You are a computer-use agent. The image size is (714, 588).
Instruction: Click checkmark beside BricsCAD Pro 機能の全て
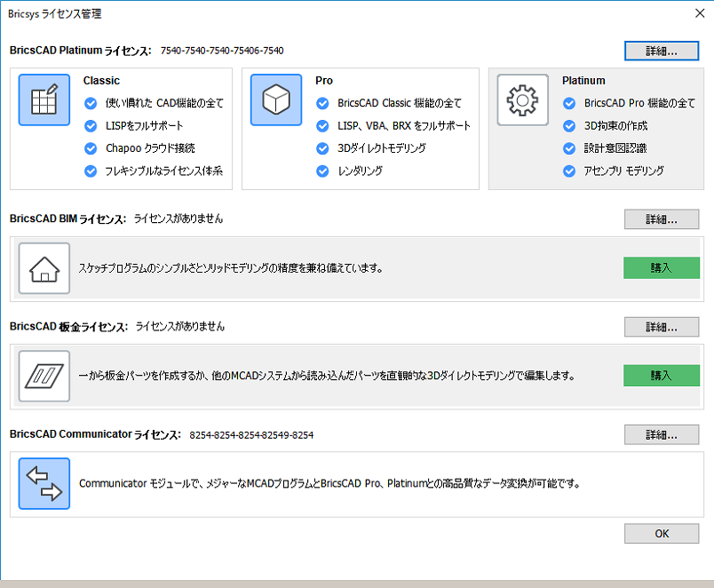click(x=569, y=103)
